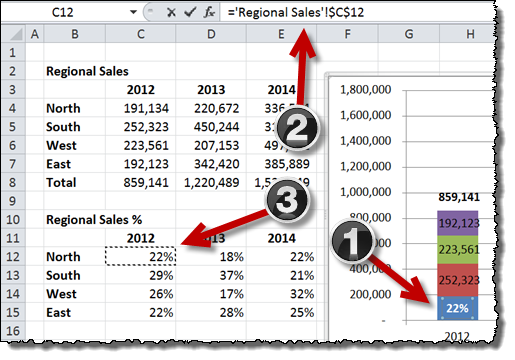The width and height of the screenshot is (515, 360).
Task: Open Insert Function fx dialog
Action: pos(209,13)
